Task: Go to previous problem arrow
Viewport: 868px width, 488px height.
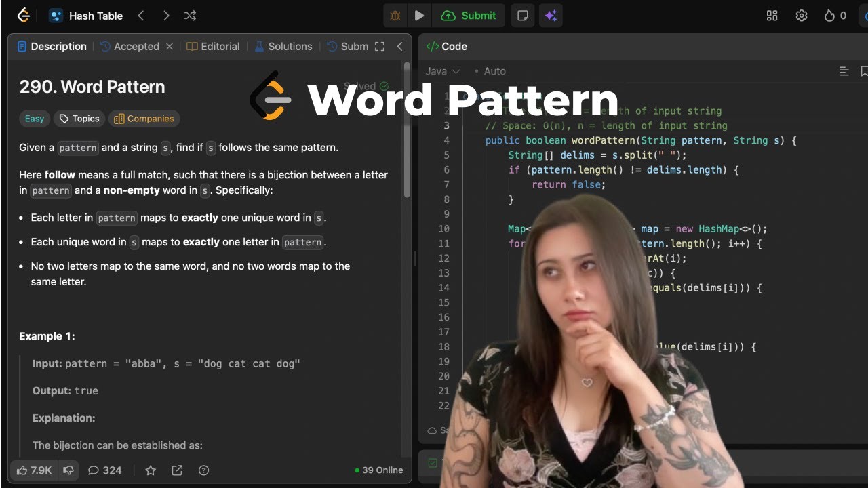Action: (141, 16)
